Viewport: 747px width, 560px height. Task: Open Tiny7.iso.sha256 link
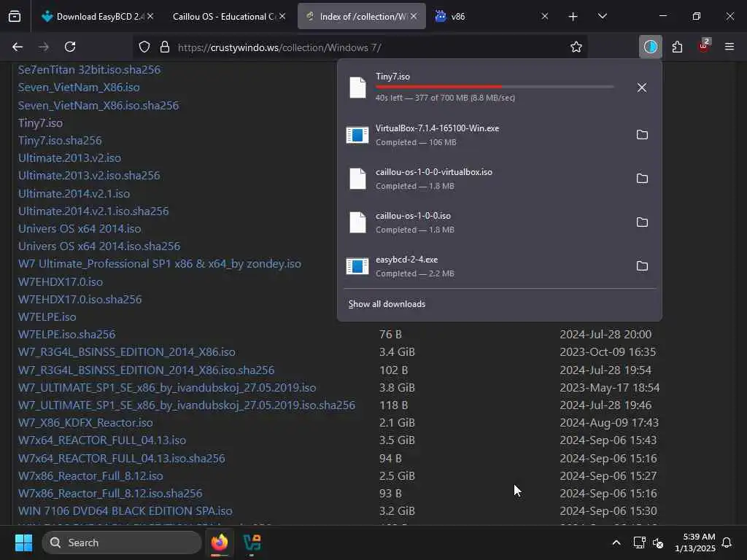click(60, 141)
